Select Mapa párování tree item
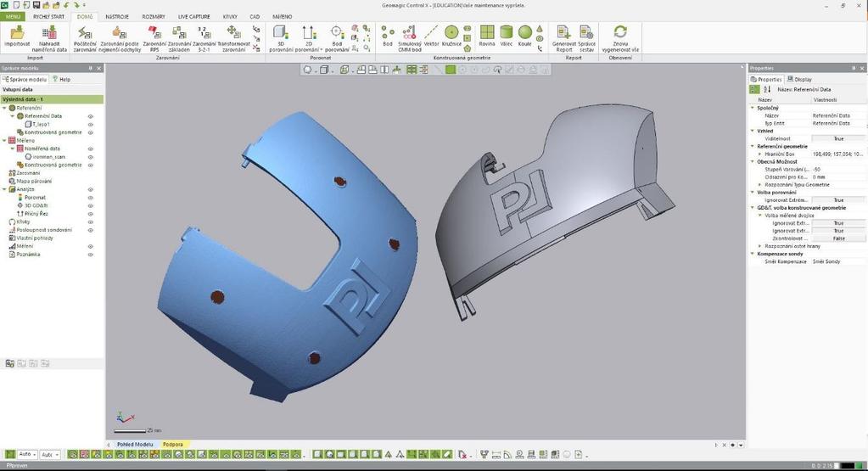 (34, 181)
